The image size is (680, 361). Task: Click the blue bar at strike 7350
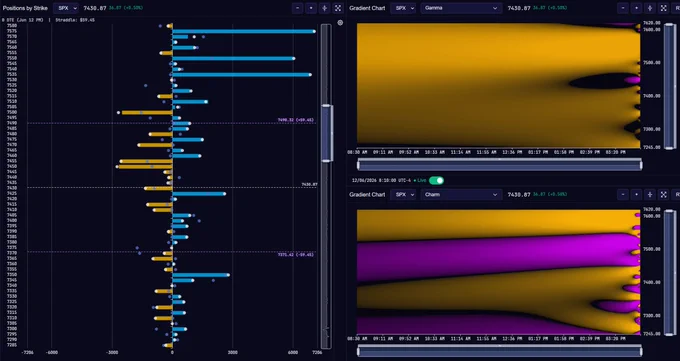[x=200, y=275]
